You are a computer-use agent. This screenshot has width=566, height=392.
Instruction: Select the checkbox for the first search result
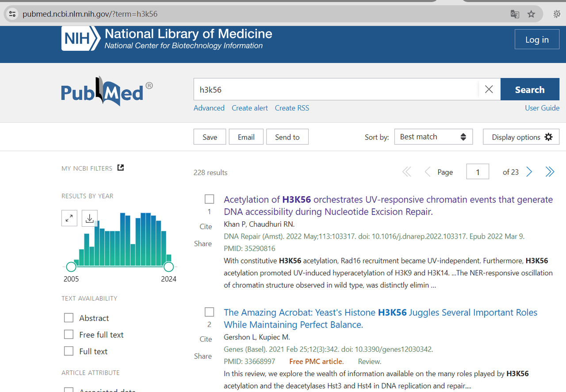coord(209,199)
